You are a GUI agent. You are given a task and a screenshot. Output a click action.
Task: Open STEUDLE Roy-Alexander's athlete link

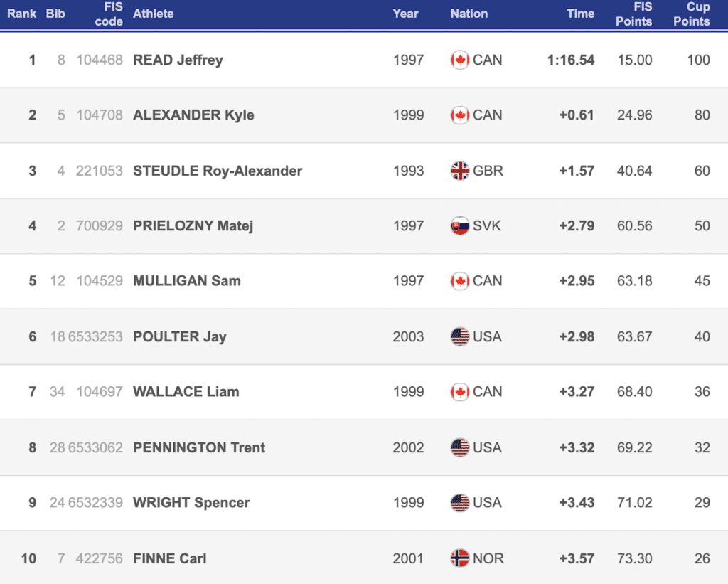pyautogui.click(x=218, y=171)
